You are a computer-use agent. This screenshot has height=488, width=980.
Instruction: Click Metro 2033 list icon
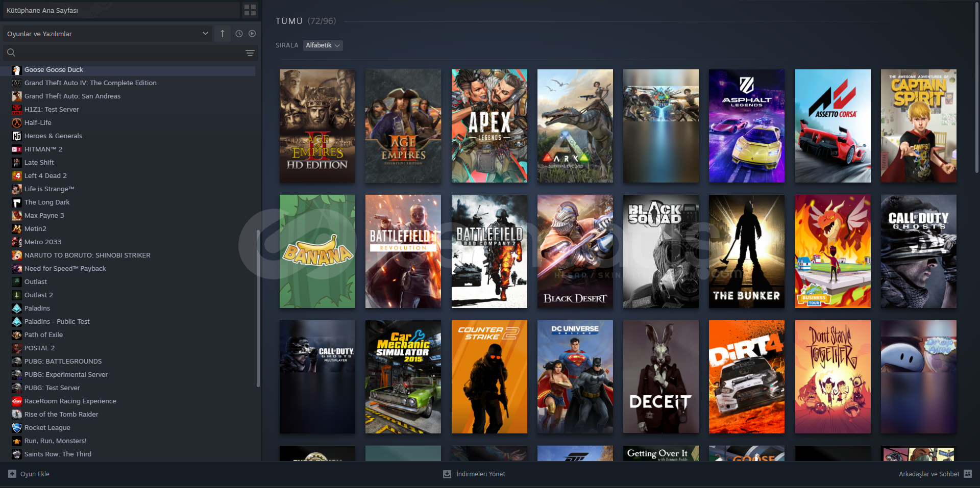tap(17, 242)
